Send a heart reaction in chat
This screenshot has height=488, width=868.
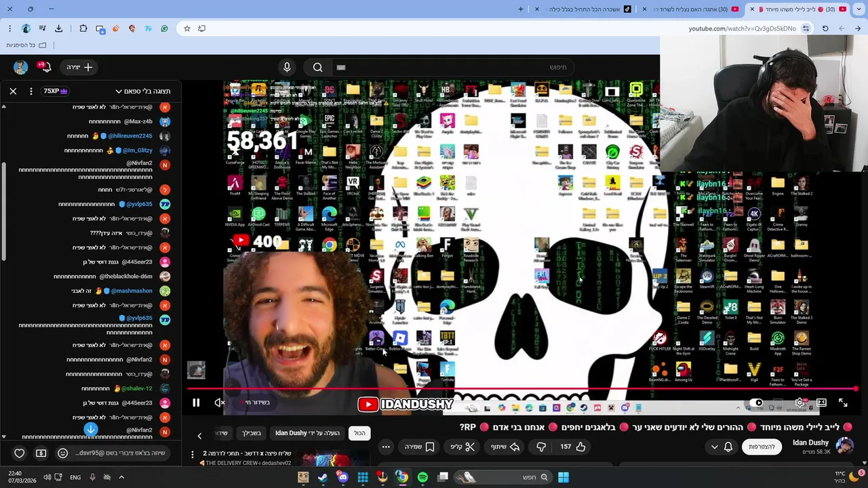point(19,453)
